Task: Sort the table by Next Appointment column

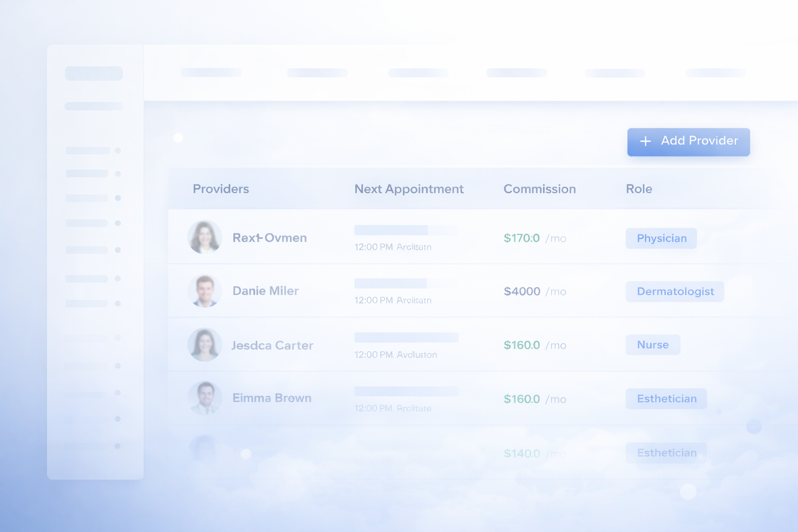Action: [409, 189]
